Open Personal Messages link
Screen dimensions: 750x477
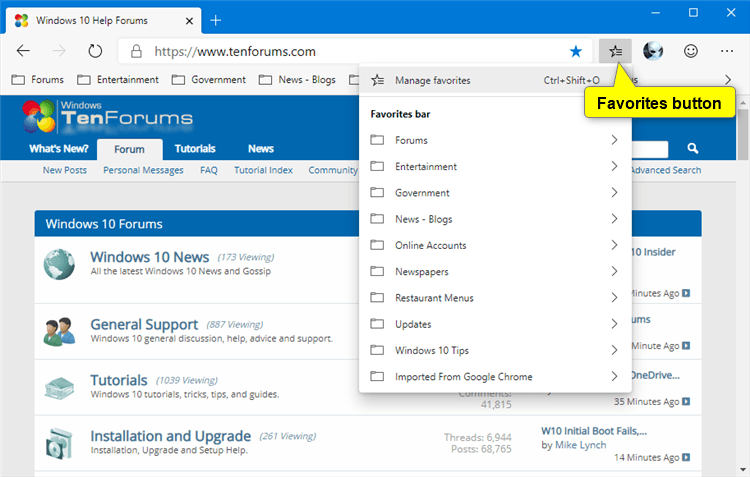pos(143,170)
